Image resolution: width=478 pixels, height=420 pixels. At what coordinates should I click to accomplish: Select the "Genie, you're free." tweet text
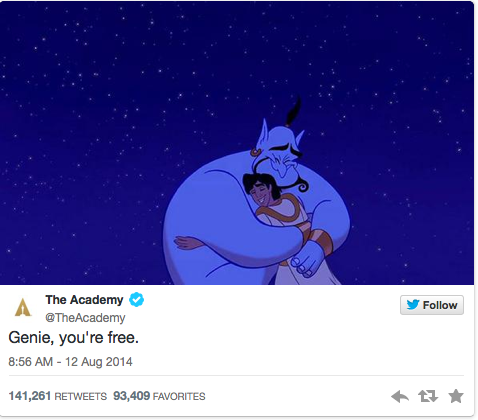(x=74, y=338)
